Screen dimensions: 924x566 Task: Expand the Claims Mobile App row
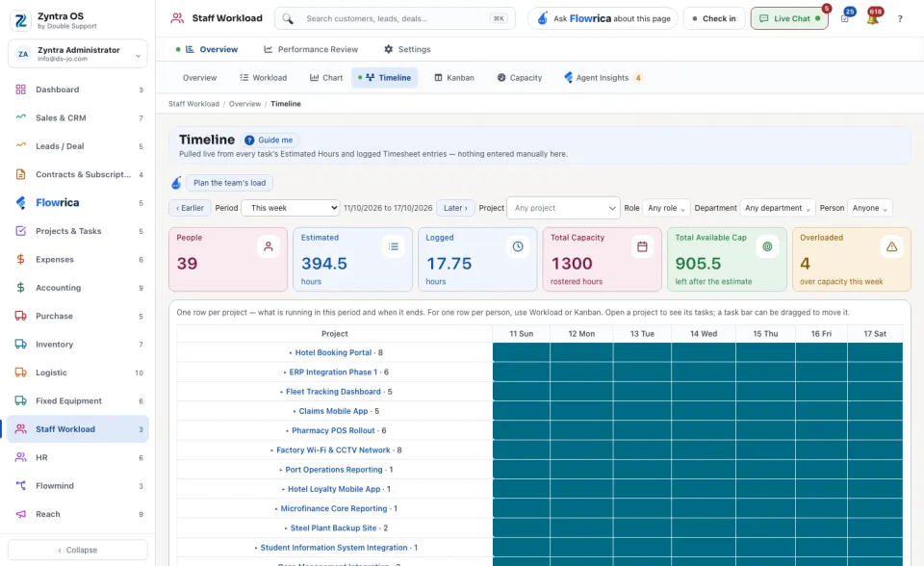[295, 411]
